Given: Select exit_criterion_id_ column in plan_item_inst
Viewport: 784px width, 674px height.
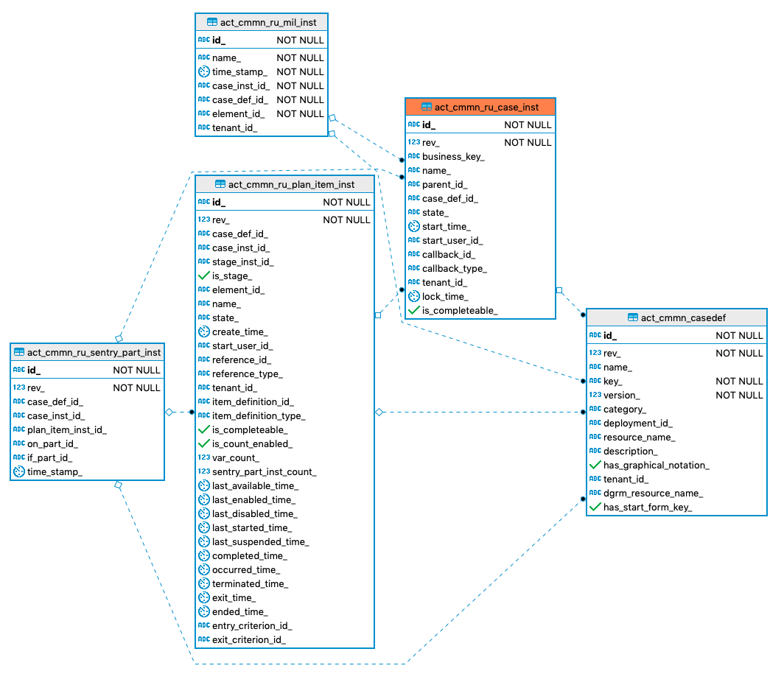Looking at the screenshot, I should 248,639.
